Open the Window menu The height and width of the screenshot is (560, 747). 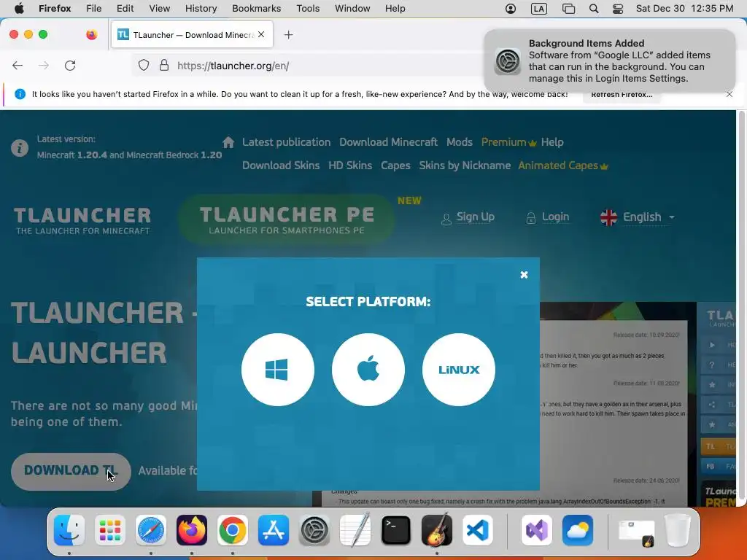(352, 8)
